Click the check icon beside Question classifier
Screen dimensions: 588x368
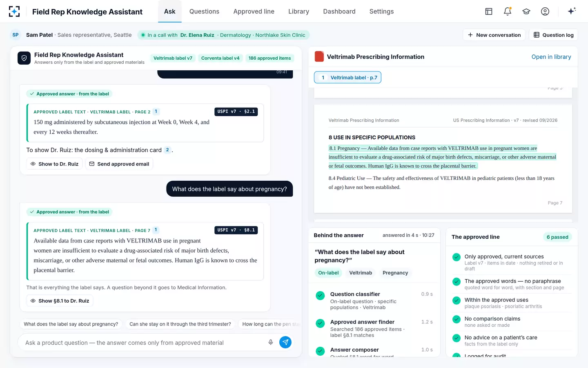(321, 295)
